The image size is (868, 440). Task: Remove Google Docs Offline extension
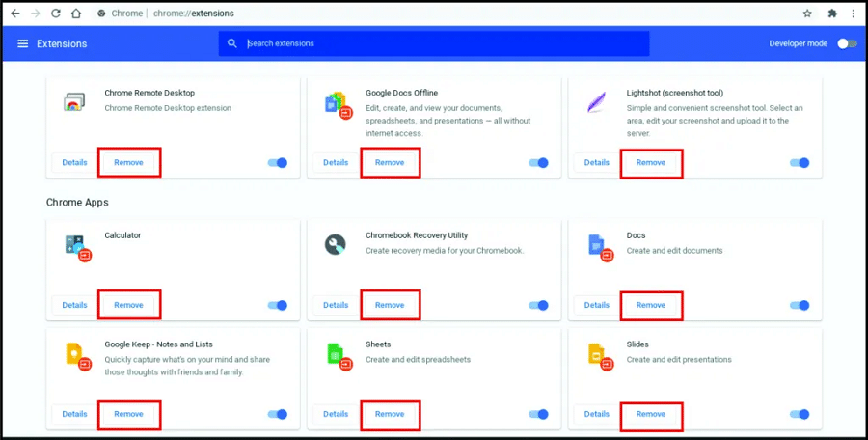[390, 163]
